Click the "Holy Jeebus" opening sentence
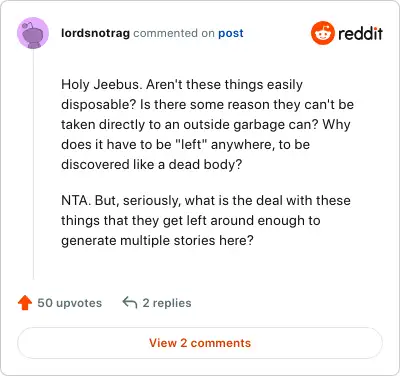The height and width of the screenshot is (376, 400). [101, 84]
